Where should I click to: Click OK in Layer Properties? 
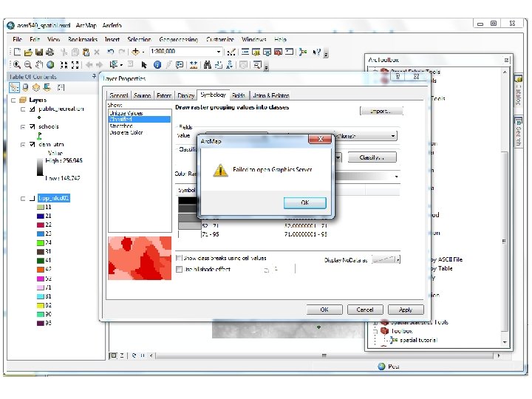click(324, 310)
